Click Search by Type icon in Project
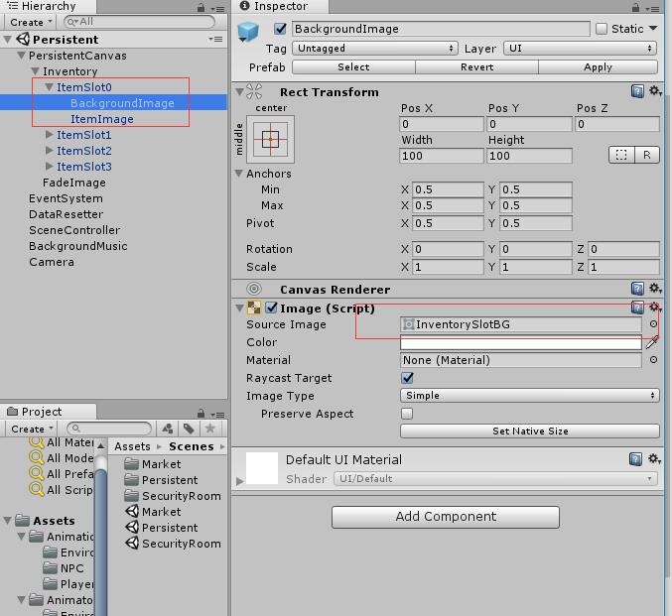Viewport: 672px width, 616px height. pos(168,429)
